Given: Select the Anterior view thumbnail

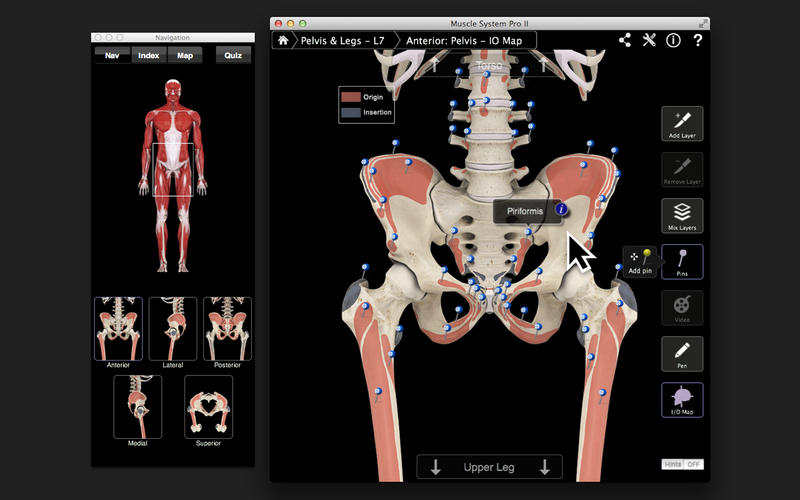Looking at the screenshot, I should [x=118, y=329].
